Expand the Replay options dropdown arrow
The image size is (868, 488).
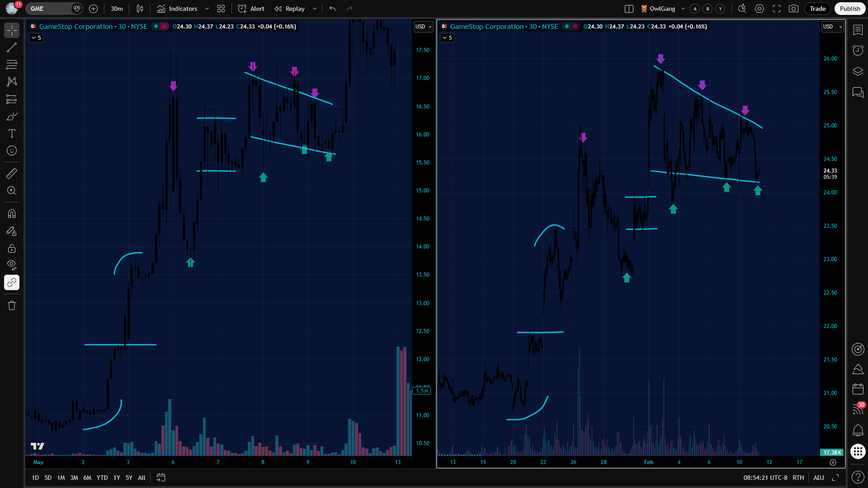point(315,9)
